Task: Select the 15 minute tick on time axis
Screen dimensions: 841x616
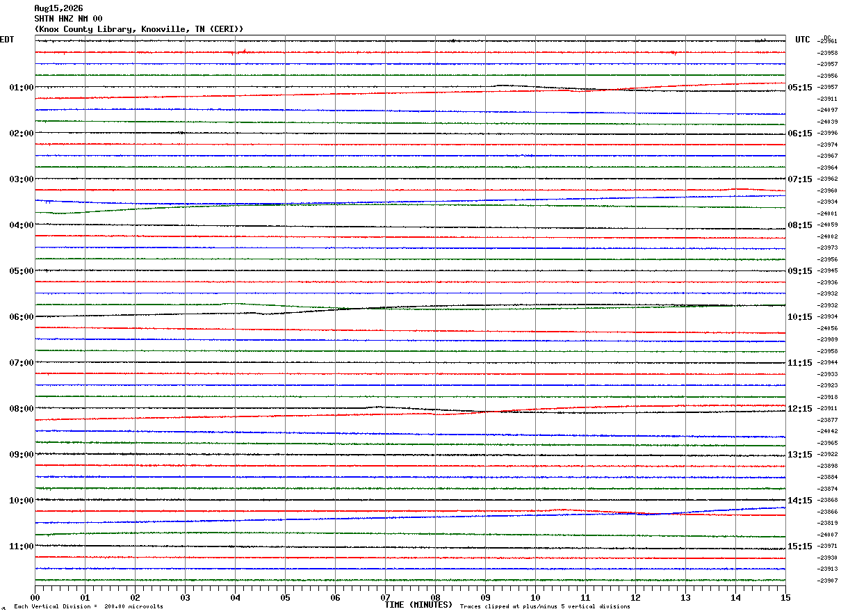Action: point(785,597)
